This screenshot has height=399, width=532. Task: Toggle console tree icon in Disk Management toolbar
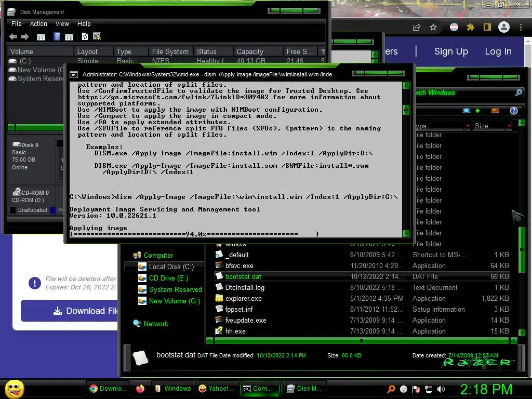pos(41,37)
